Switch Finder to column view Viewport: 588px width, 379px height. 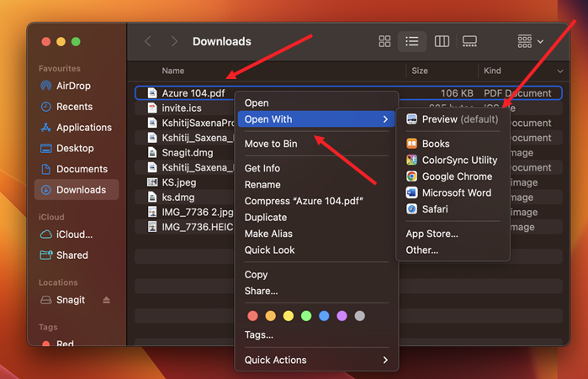pyautogui.click(x=442, y=41)
